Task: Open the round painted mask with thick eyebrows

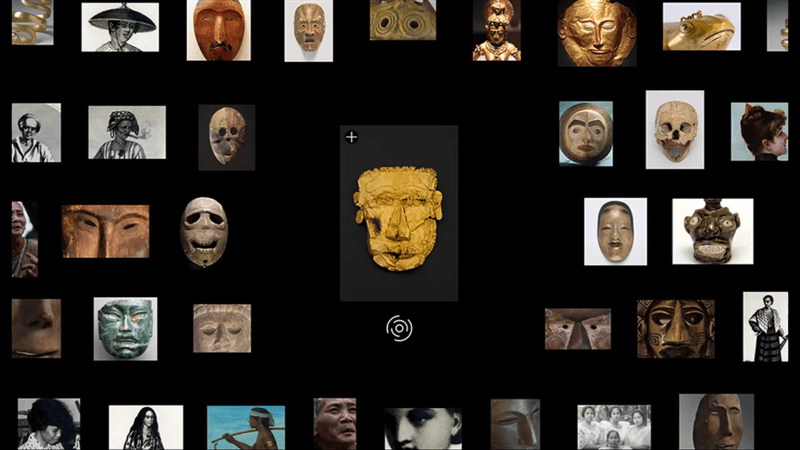Action: (x=586, y=134)
